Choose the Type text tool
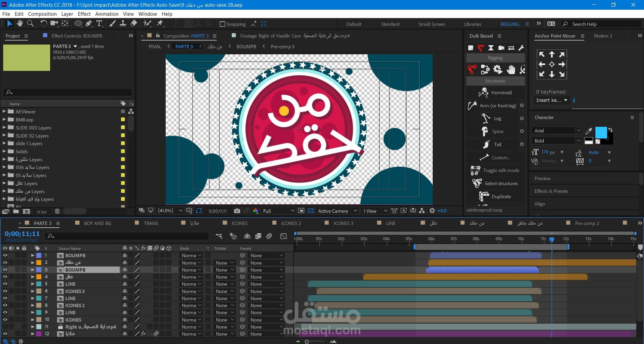The width and height of the screenshot is (644, 344). point(99,23)
